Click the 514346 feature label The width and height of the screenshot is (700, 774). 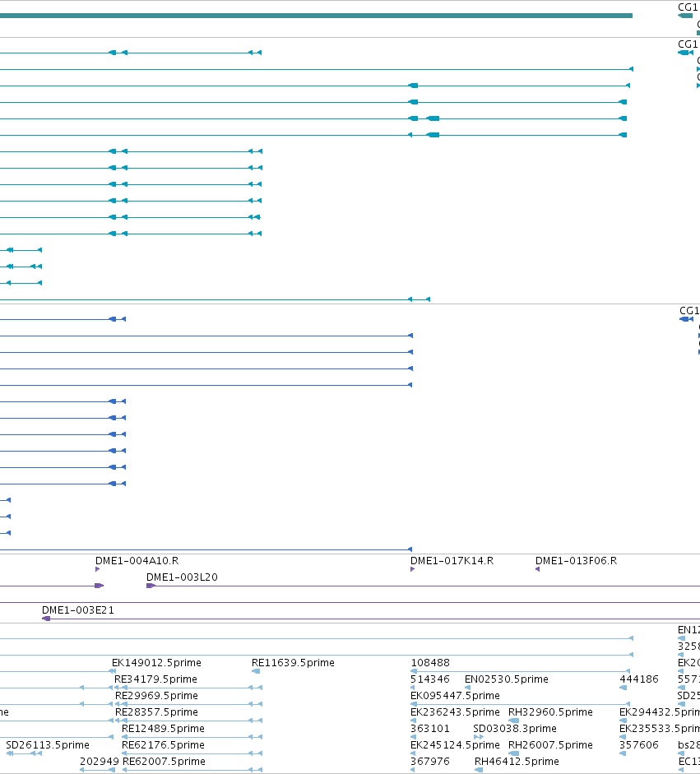coord(430,679)
